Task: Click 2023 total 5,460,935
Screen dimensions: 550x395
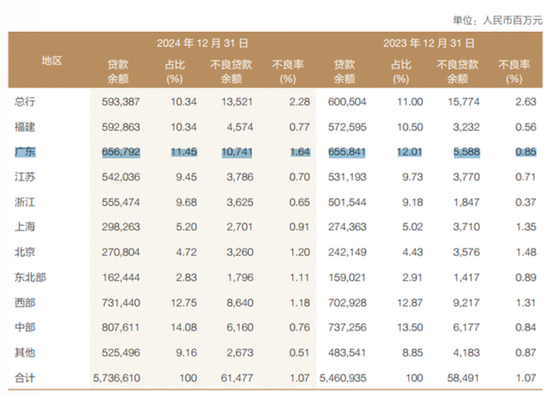Action: click(343, 378)
